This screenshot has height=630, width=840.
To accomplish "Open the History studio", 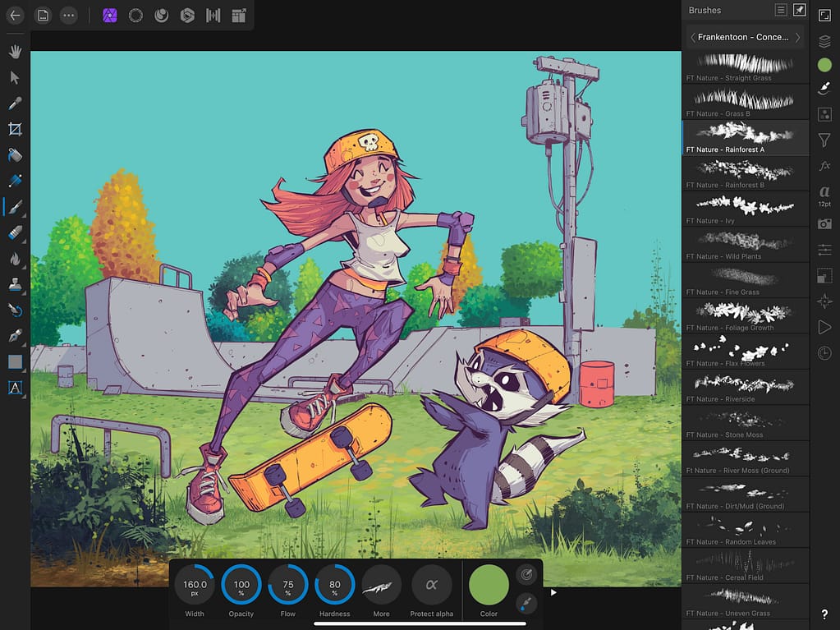I will (x=825, y=353).
